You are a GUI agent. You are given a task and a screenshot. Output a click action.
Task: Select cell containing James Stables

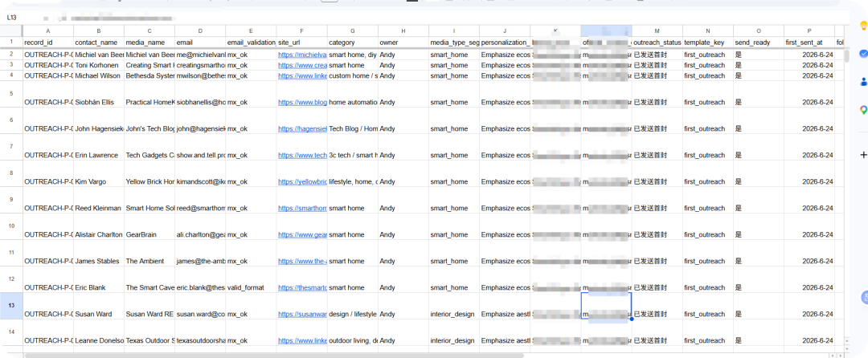[99, 254]
